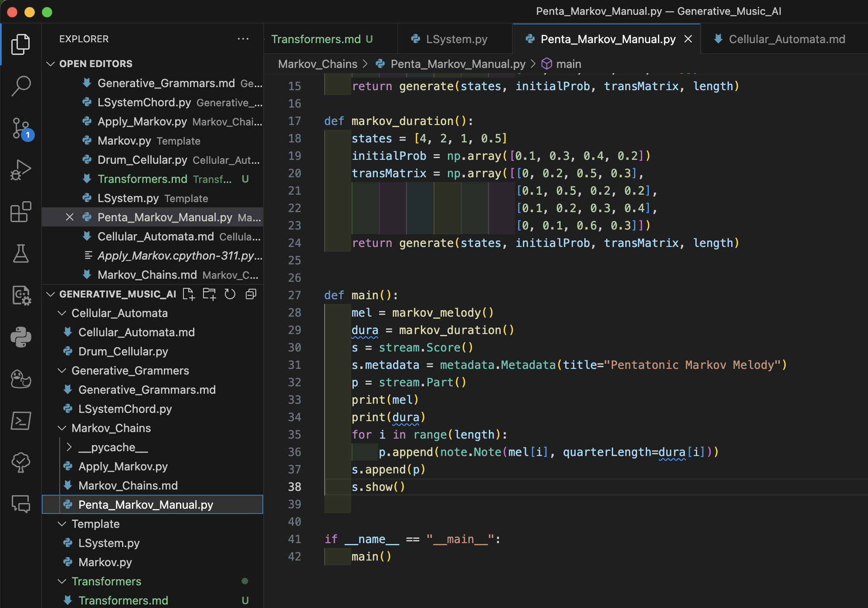Select the Penta_Markov_Manual.py tab
Screen dimensions: 868x608
607,39
